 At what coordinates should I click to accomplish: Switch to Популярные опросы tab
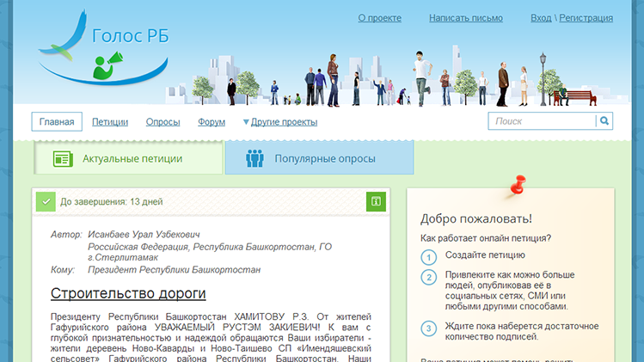click(x=320, y=158)
